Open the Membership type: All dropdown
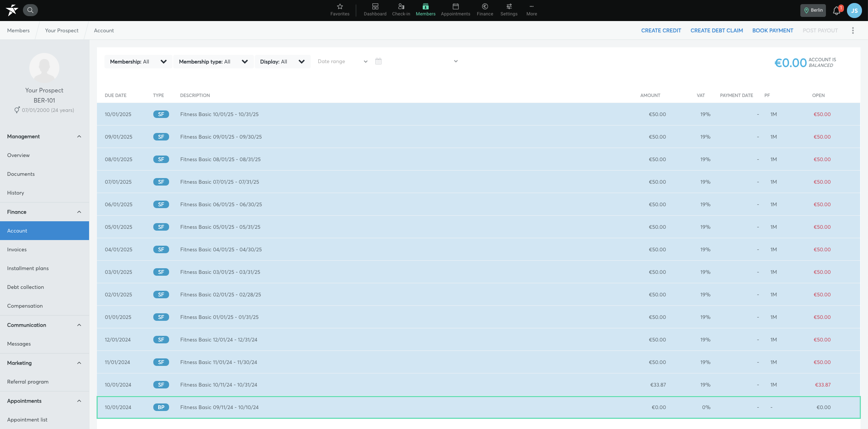The width and height of the screenshot is (868, 429). 213,62
